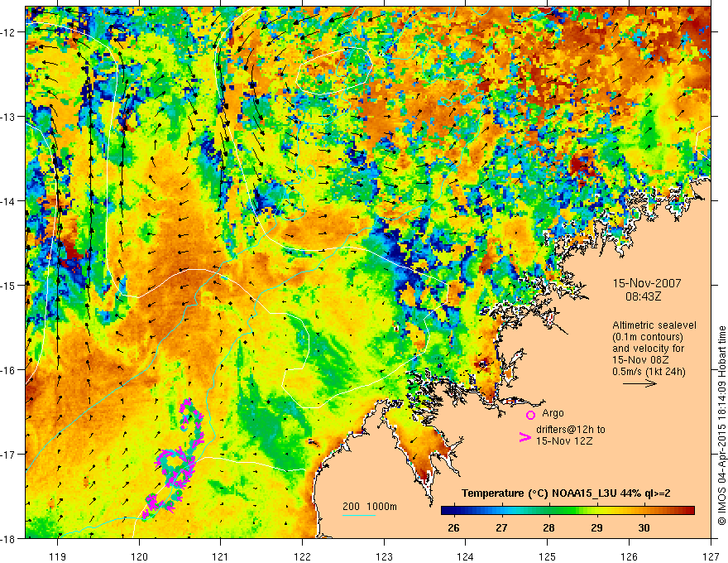This screenshot has height=563, width=728.
Task: Click the dark blue end of the colorbar
Action: tap(446, 511)
